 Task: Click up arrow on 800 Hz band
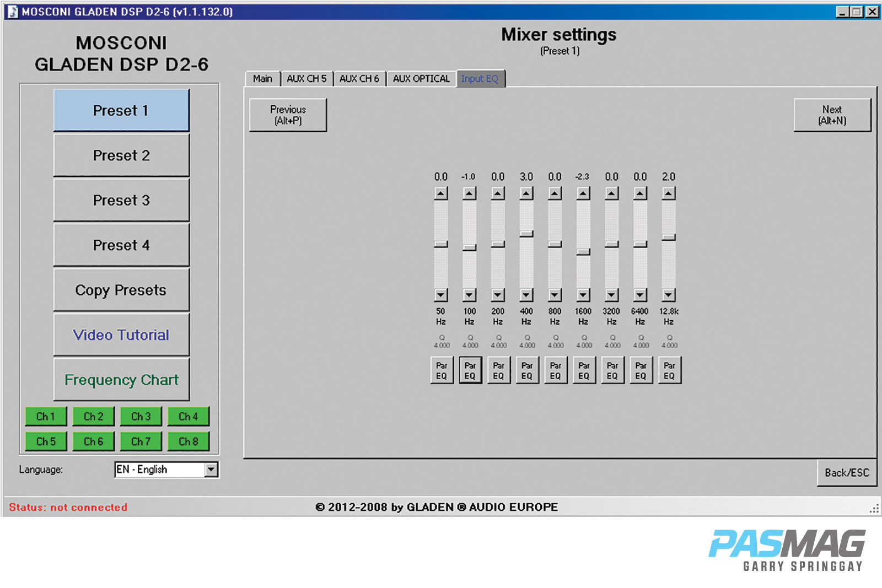tap(555, 193)
